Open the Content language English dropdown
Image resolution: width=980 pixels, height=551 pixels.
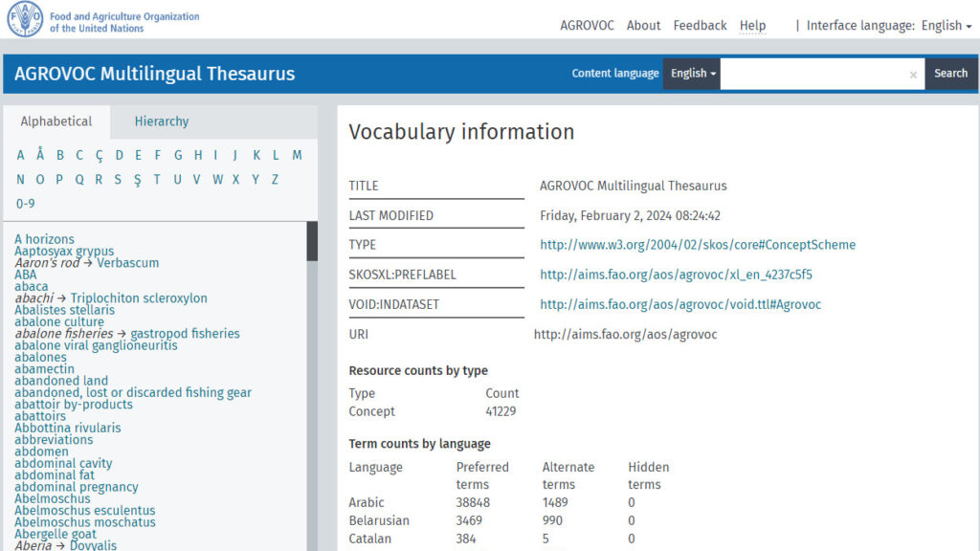pyautogui.click(x=692, y=74)
